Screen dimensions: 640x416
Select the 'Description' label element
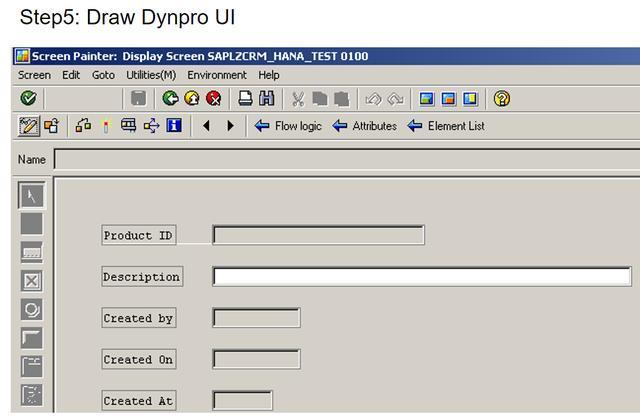(142, 276)
